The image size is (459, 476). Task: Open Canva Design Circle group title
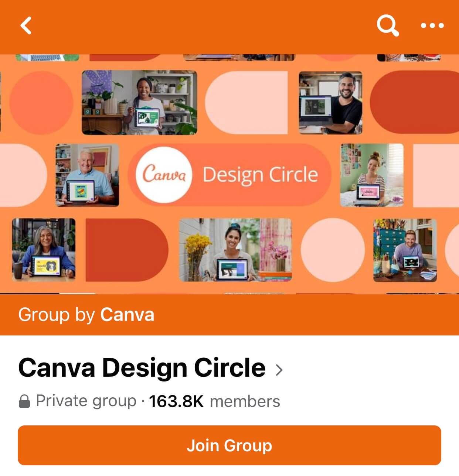point(142,368)
